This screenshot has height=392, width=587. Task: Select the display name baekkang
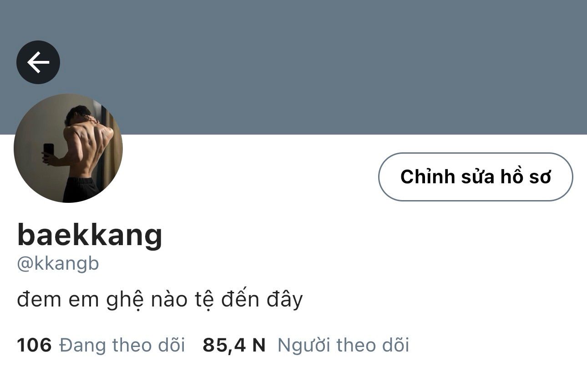[90, 235]
